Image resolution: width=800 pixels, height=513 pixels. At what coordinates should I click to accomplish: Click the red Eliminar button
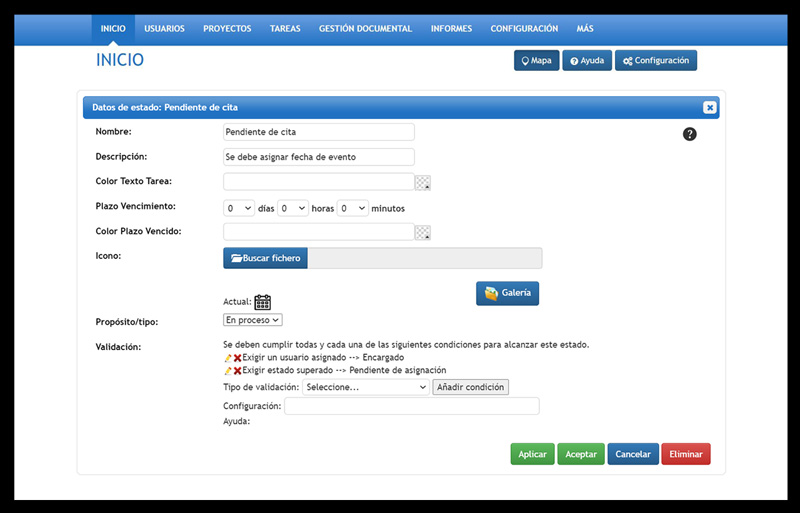[x=685, y=454]
